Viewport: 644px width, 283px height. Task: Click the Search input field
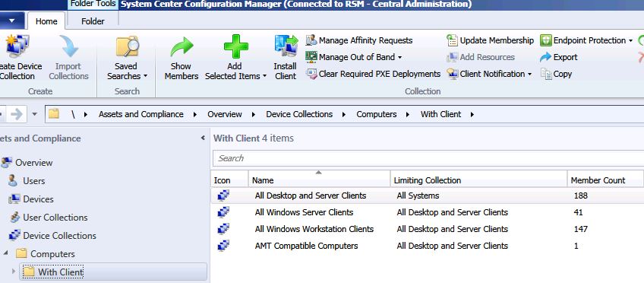(428, 158)
